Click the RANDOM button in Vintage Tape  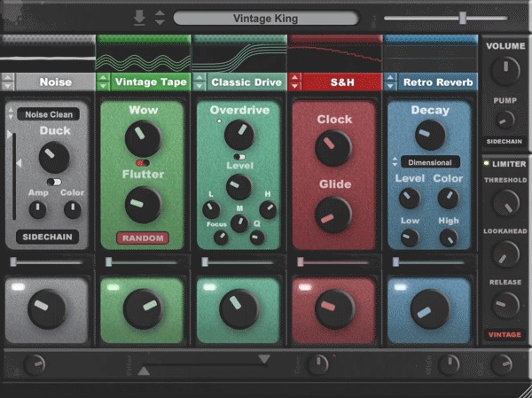[143, 238]
